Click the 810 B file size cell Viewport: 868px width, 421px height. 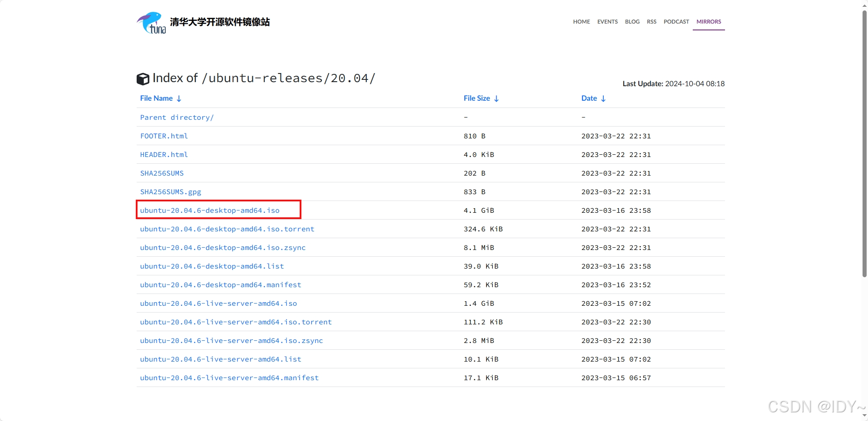click(474, 136)
